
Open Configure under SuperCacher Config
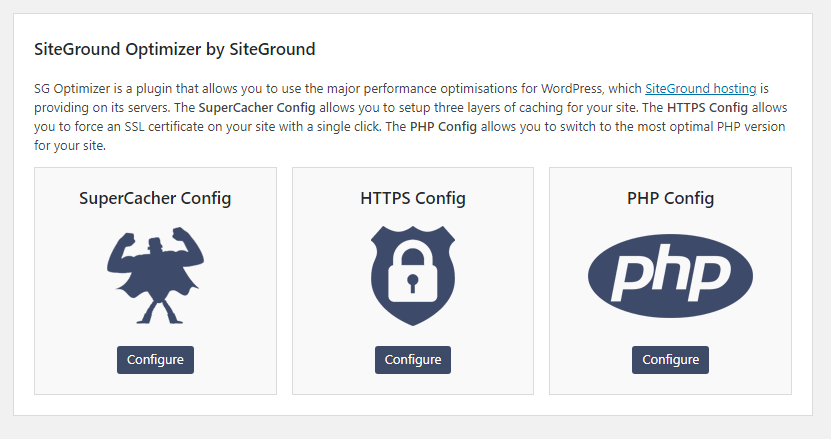pos(155,360)
